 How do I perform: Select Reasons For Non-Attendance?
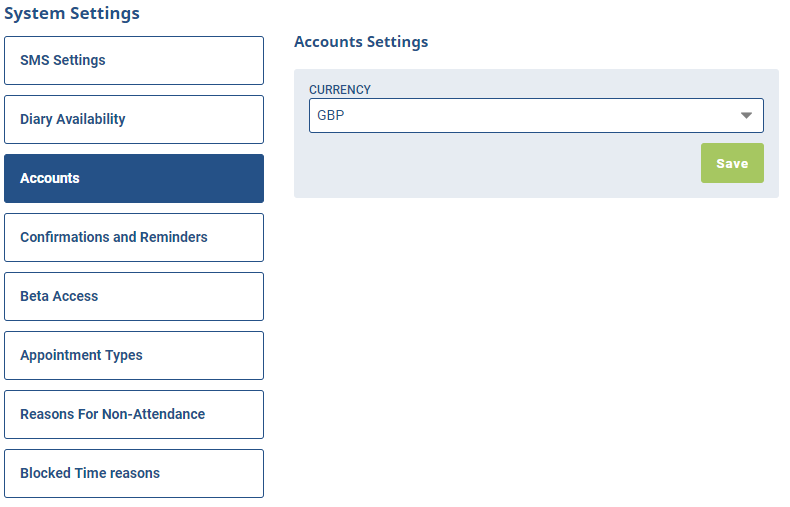coord(134,414)
